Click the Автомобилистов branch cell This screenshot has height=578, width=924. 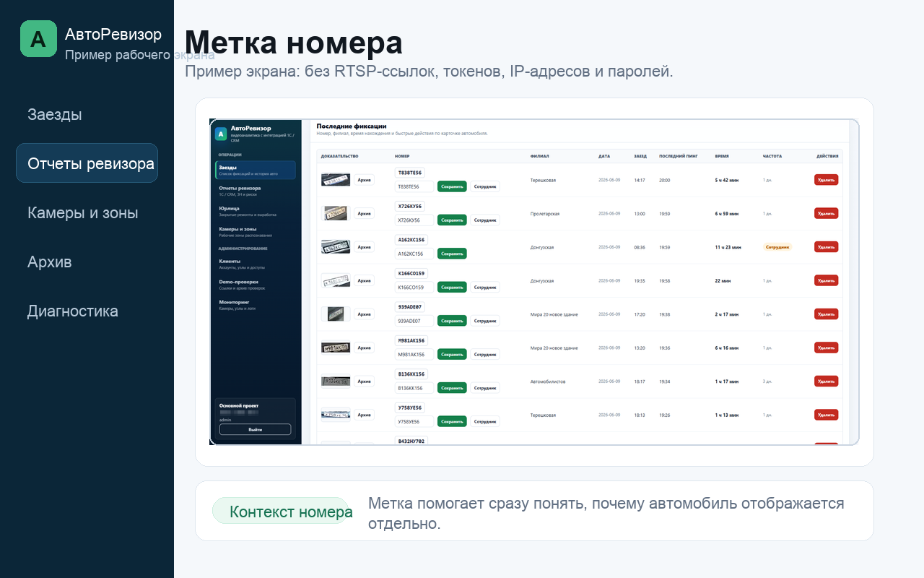tap(548, 381)
